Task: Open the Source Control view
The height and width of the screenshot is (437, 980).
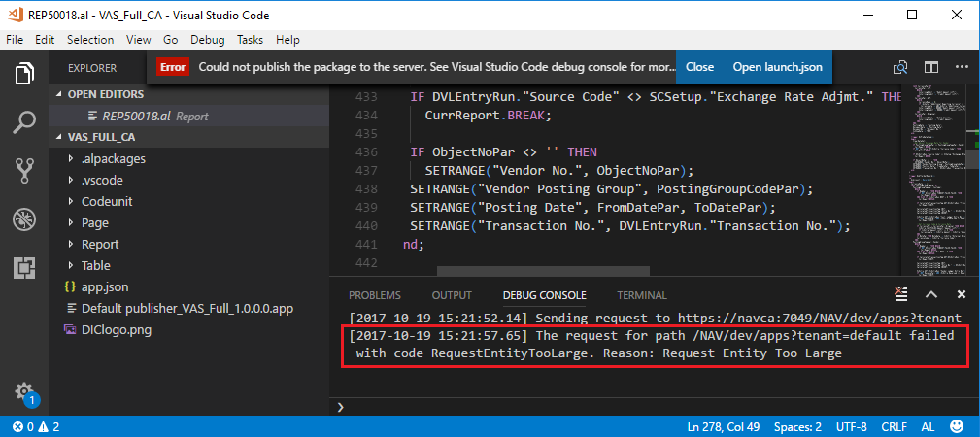Action: (x=23, y=171)
